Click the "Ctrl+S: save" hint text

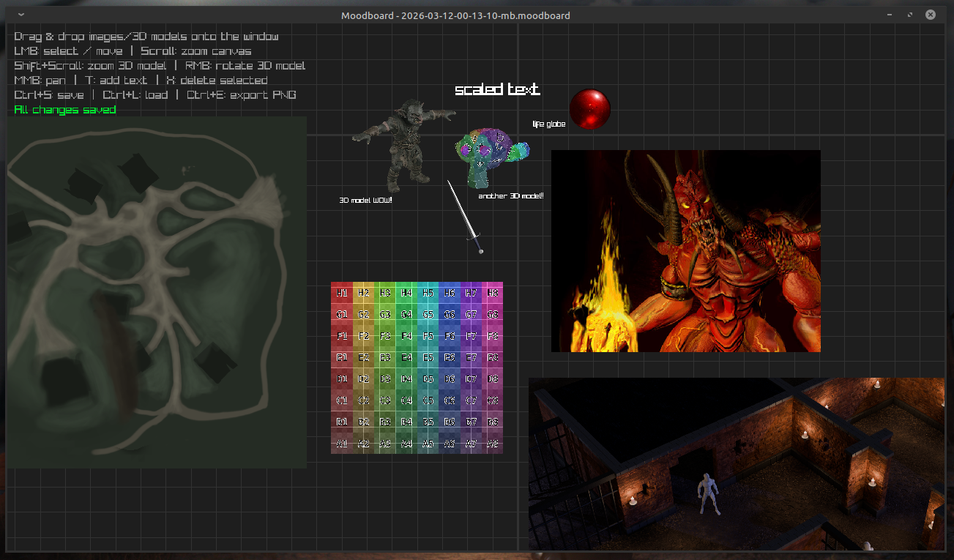[49, 95]
